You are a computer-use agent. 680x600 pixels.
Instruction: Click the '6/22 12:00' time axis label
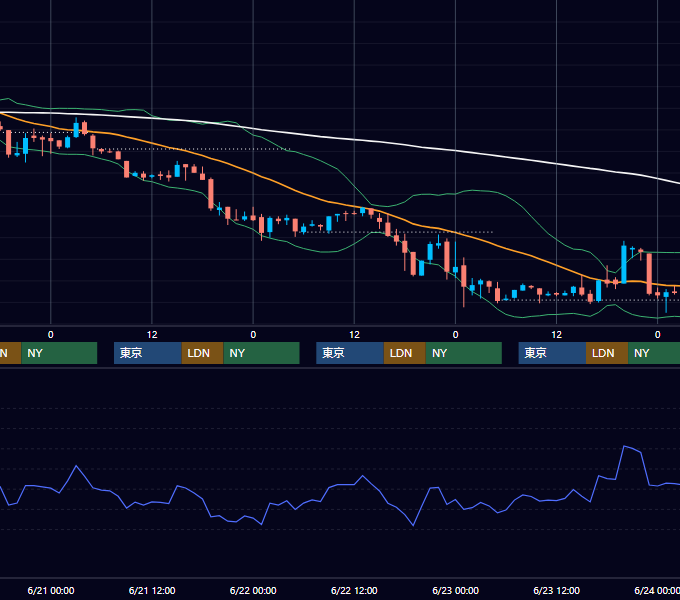(354, 590)
